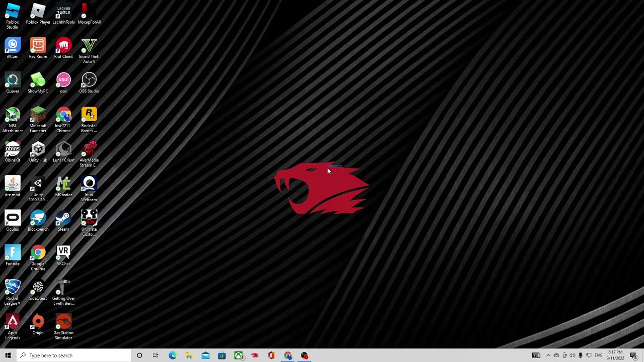Open News and interests in the taskbar
This screenshot has width=644, height=362.
[536, 355]
